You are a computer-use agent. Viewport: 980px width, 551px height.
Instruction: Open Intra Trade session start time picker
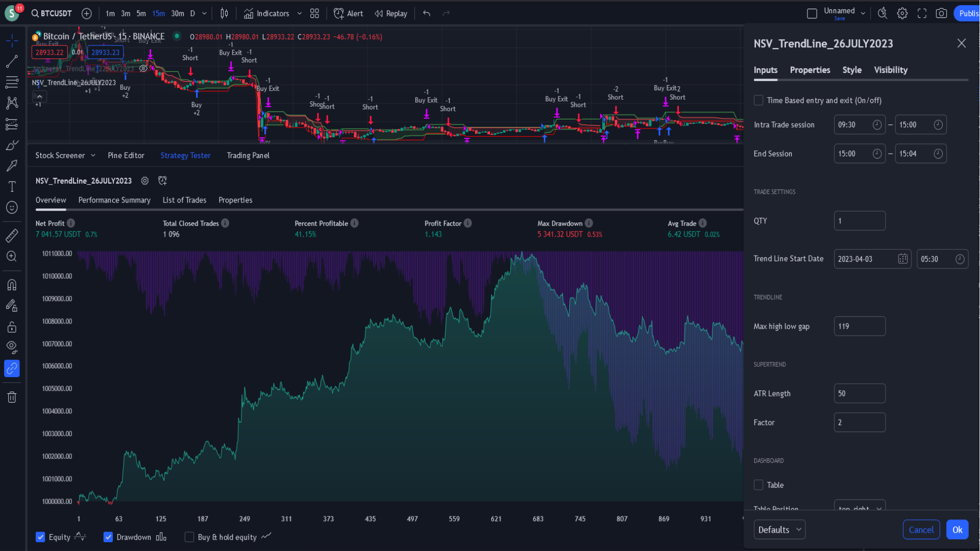tap(877, 125)
